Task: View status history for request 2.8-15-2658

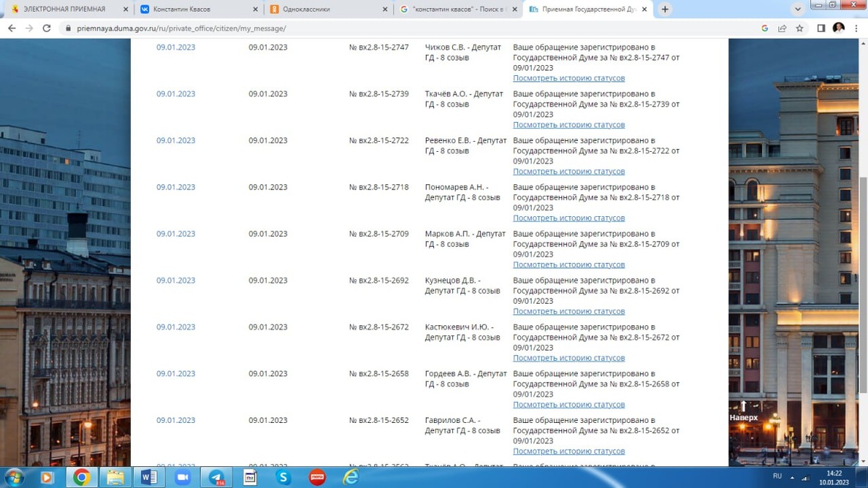Action: tap(569, 405)
